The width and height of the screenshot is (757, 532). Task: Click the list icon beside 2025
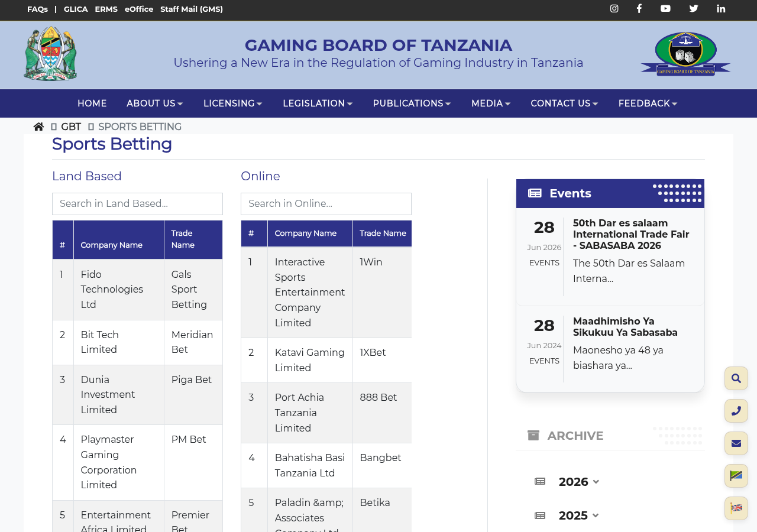point(540,515)
